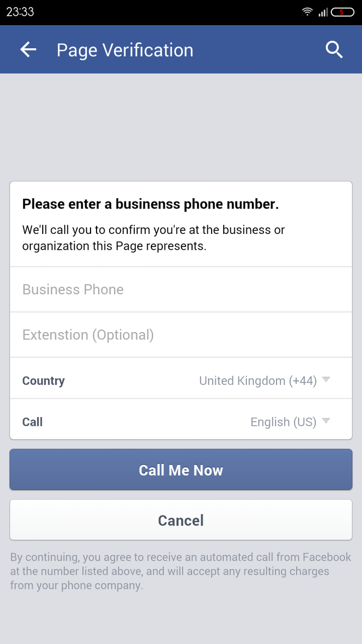The width and height of the screenshot is (362, 644).
Task: Tap the cellular signal bars icon
Action: click(x=323, y=12)
